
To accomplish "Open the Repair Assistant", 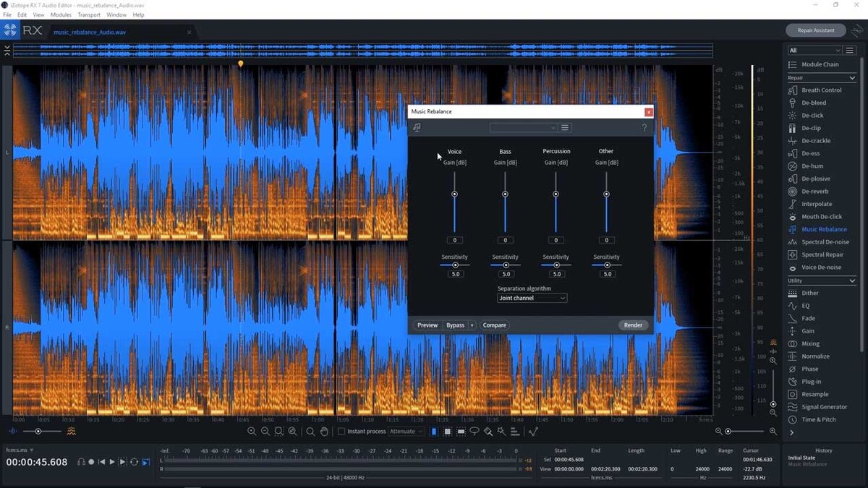I will click(x=816, y=30).
